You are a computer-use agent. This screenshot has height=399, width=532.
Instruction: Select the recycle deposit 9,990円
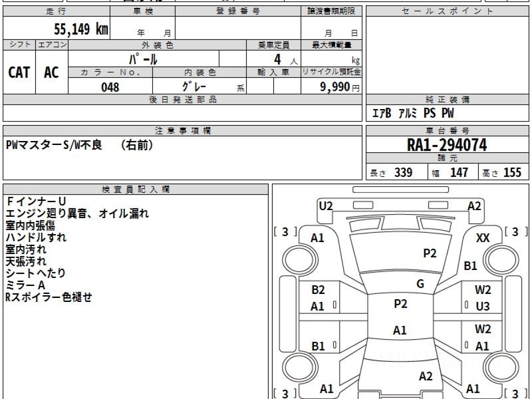[x=340, y=87]
